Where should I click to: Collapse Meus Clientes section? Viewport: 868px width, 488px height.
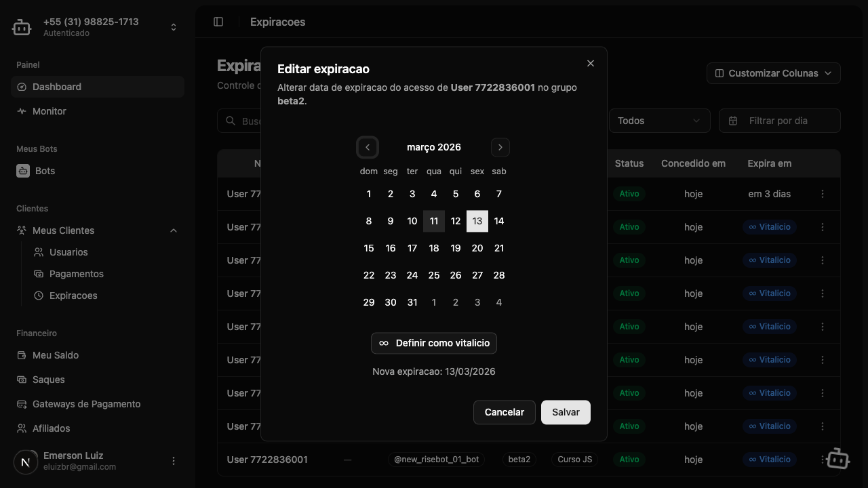click(98, 230)
